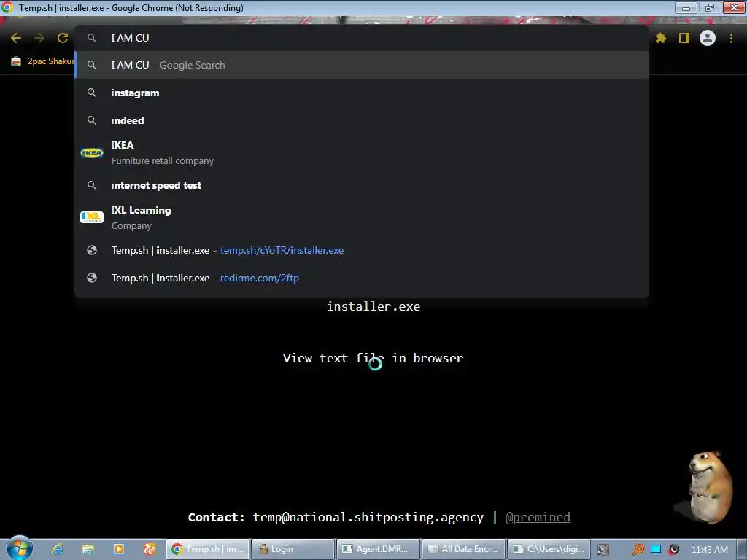Go back with the browser back arrow

click(16, 38)
